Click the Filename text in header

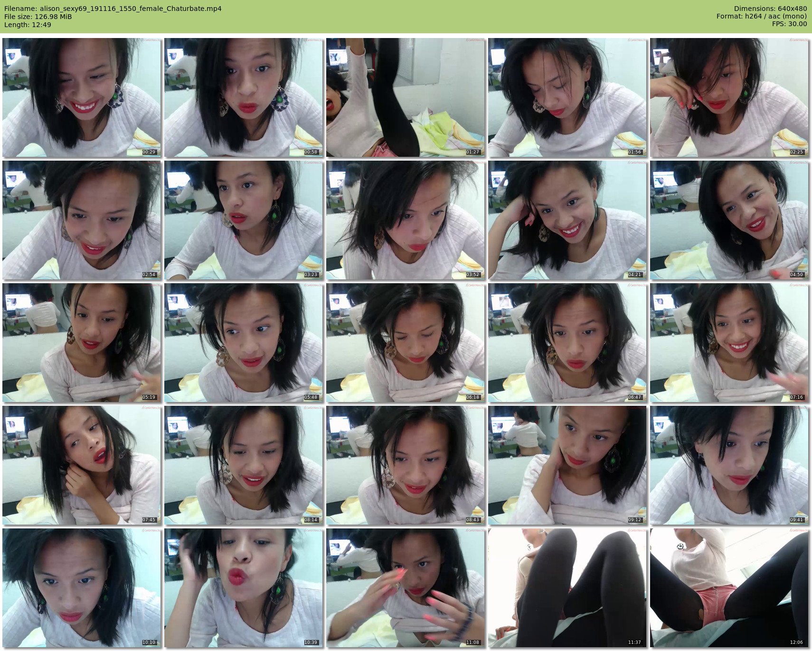[x=113, y=9]
